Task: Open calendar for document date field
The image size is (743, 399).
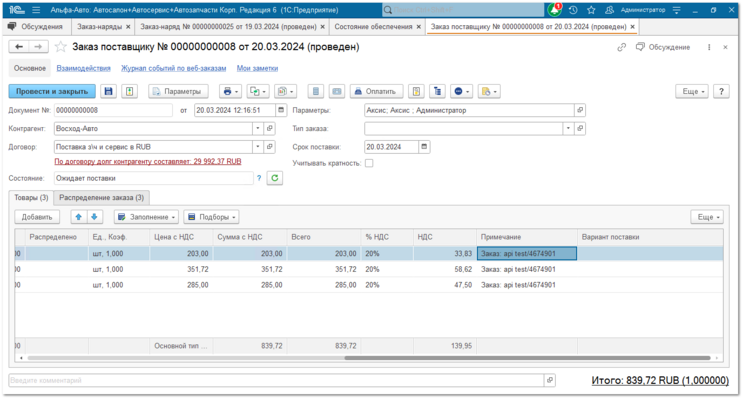Action: pos(281,110)
